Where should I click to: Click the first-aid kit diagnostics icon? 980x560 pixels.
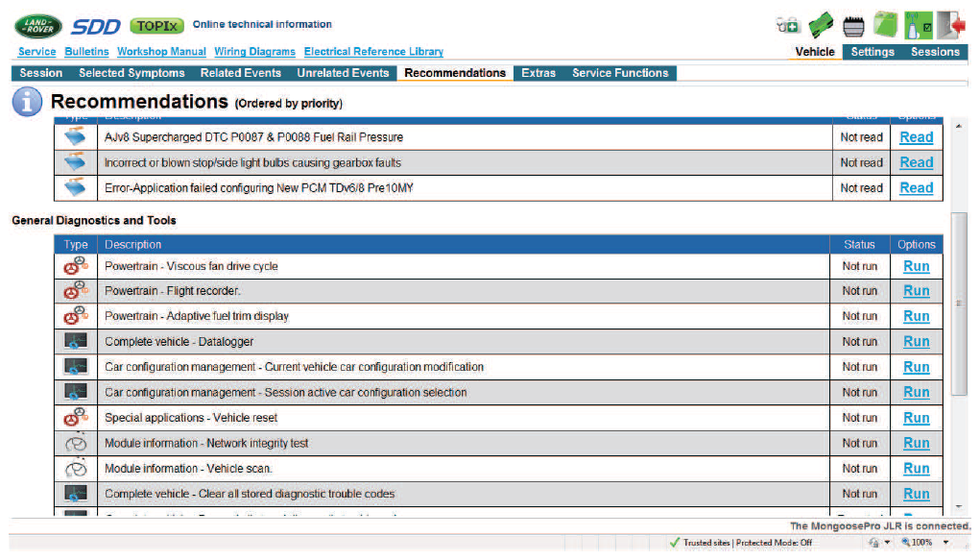pyautogui.click(x=787, y=26)
